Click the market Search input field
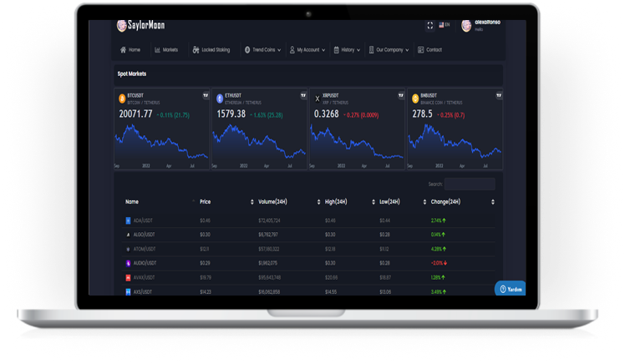This screenshot has width=625, height=364. (469, 184)
